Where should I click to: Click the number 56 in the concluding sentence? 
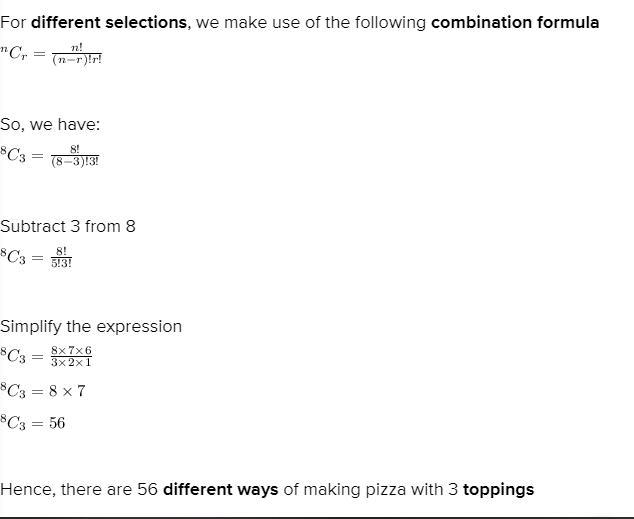pos(148,489)
